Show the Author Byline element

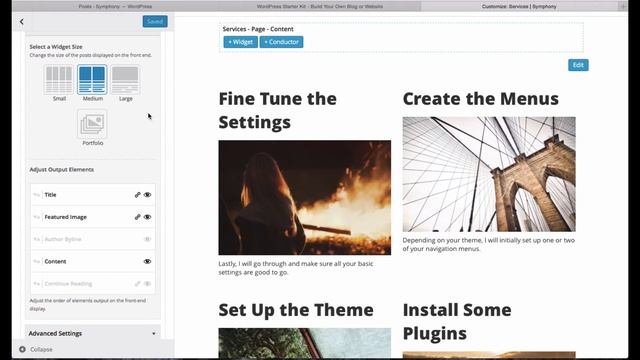tap(147, 239)
